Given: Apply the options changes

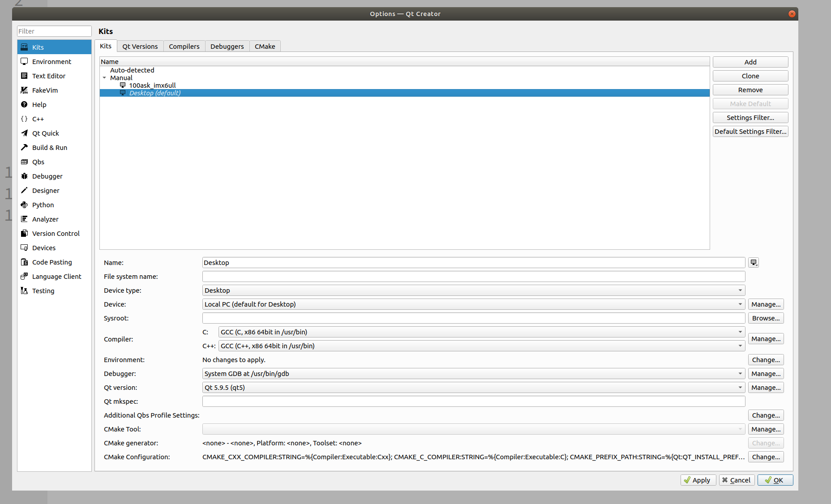Looking at the screenshot, I should click(698, 480).
